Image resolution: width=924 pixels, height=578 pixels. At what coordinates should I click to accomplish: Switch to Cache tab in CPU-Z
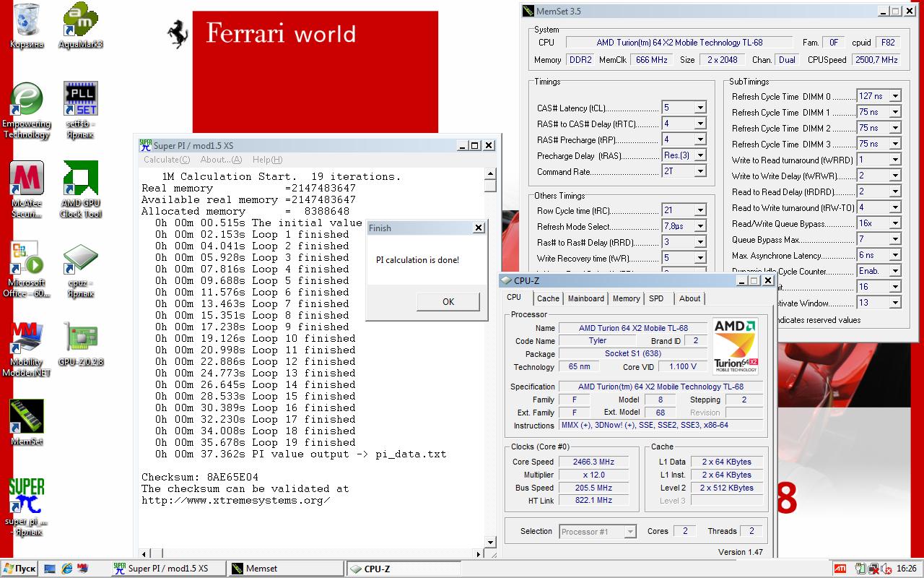click(x=548, y=298)
